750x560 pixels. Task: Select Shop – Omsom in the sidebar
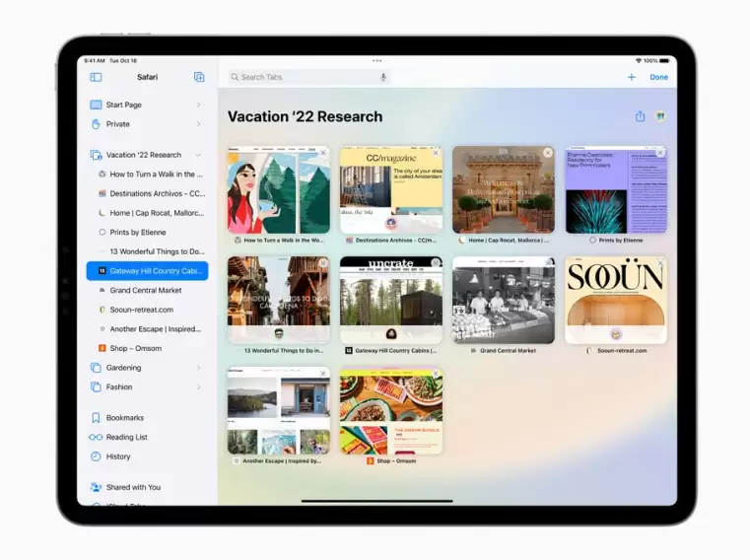coord(147,348)
